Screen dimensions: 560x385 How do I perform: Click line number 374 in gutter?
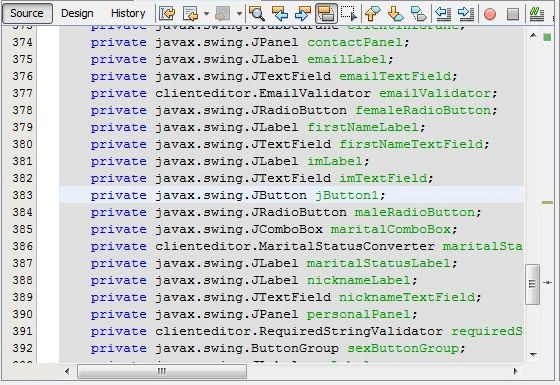22,42
